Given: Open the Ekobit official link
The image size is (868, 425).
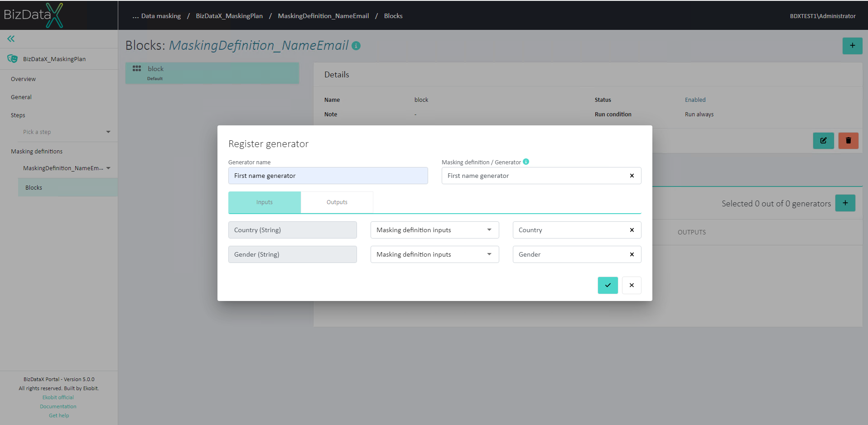Looking at the screenshot, I should 58,397.
